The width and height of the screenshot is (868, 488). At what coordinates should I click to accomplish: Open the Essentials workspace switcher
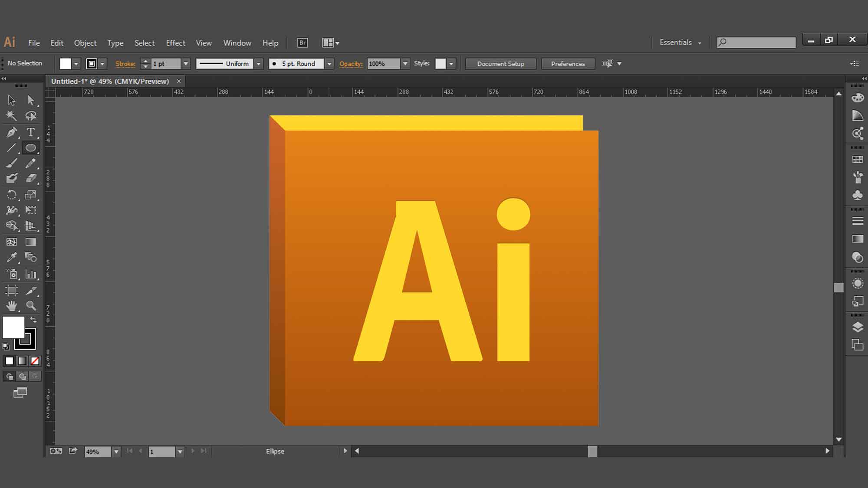pyautogui.click(x=680, y=43)
